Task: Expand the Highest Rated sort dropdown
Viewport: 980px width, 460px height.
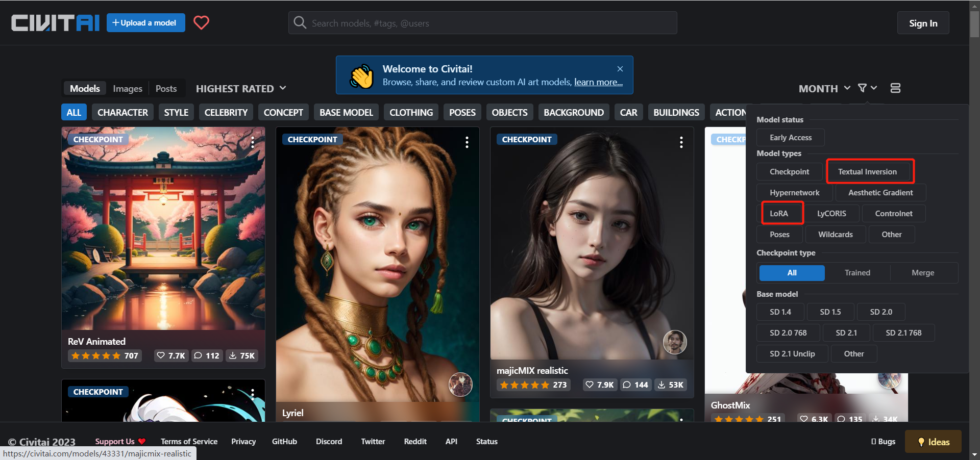Action: point(241,89)
